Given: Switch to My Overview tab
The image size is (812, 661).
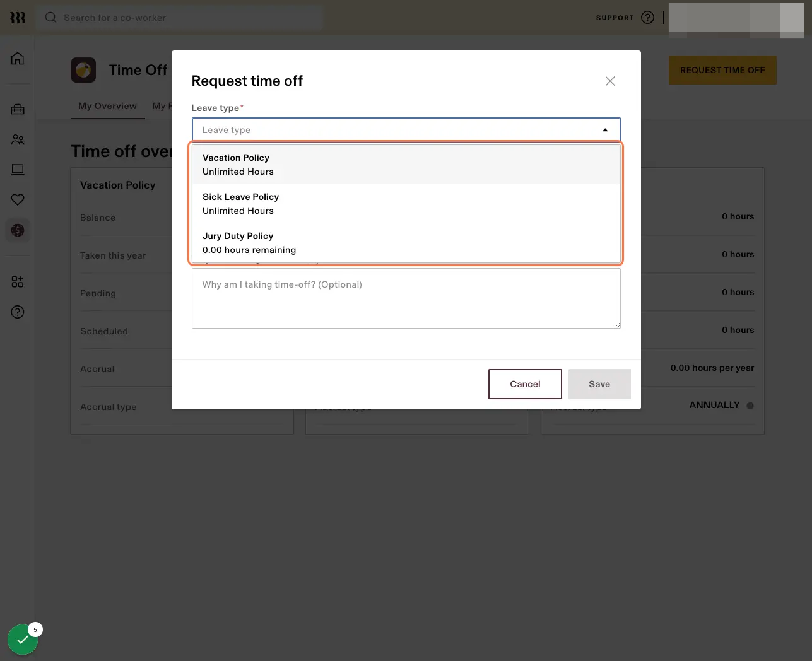Looking at the screenshot, I should click(x=107, y=106).
